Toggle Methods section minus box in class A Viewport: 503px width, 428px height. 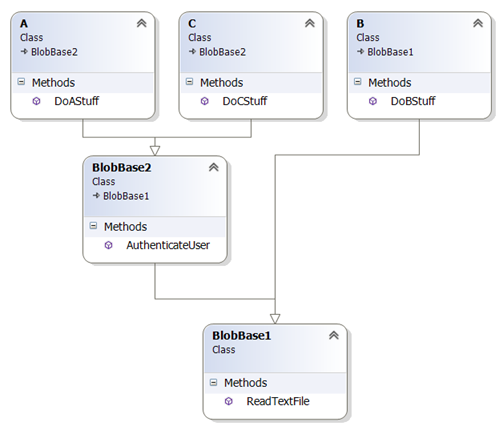[21, 82]
